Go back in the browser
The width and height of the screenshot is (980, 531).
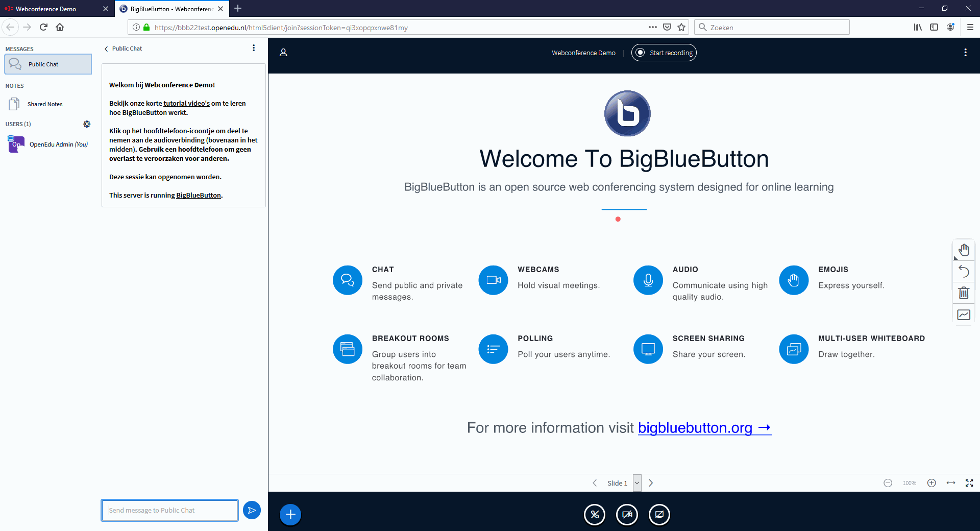(10, 27)
